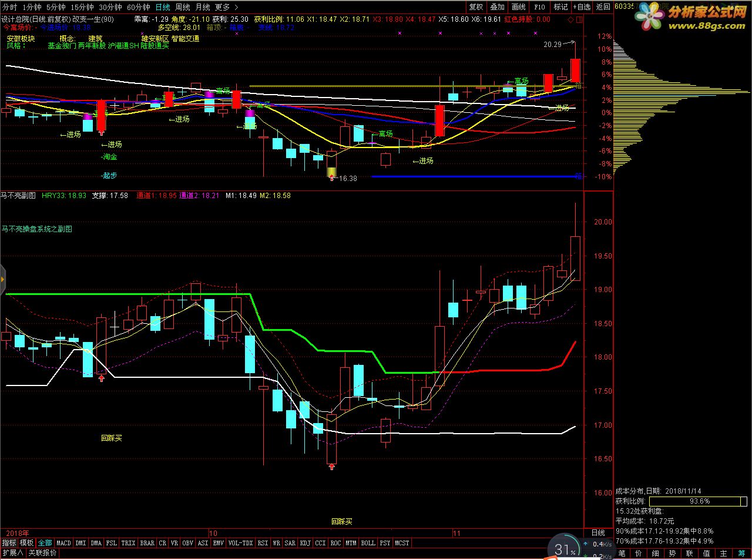This screenshot has width=752, height=560.
Task: Select the 1分钟 period tab
Action: pyautogui.click(x=32, y=7)
